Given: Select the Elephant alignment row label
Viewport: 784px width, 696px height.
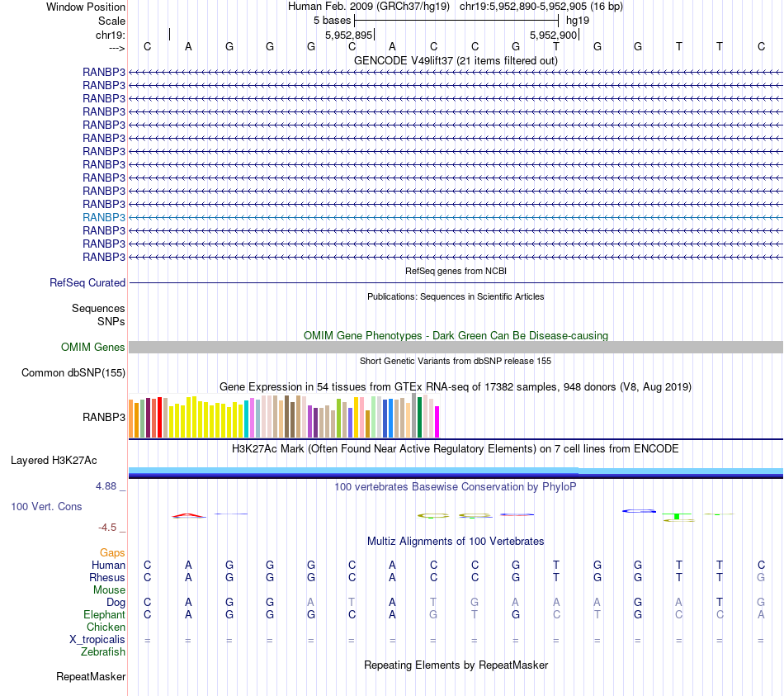Looking at the screenshot, I should pos(104,614).
